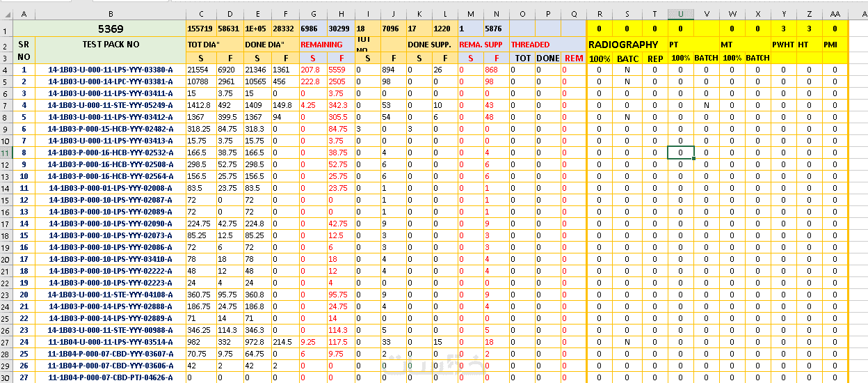Click test pack 14-1B03-P-000-10-LPS-YYY-03410-A

click(110, 259)
